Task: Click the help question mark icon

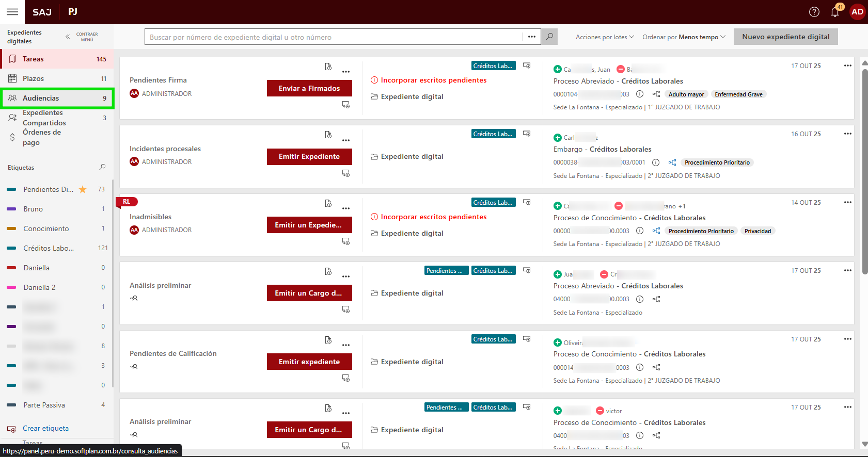Action: tap(814, 12)
